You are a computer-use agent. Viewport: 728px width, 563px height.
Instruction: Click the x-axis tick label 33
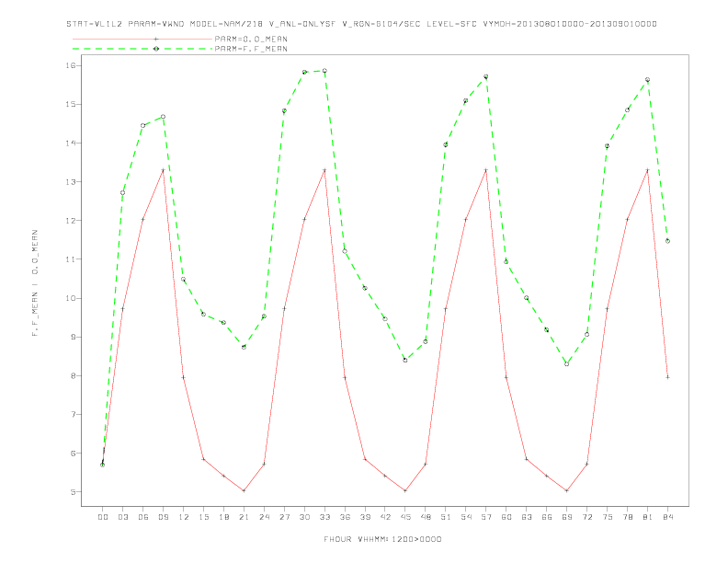pos(324,517)
